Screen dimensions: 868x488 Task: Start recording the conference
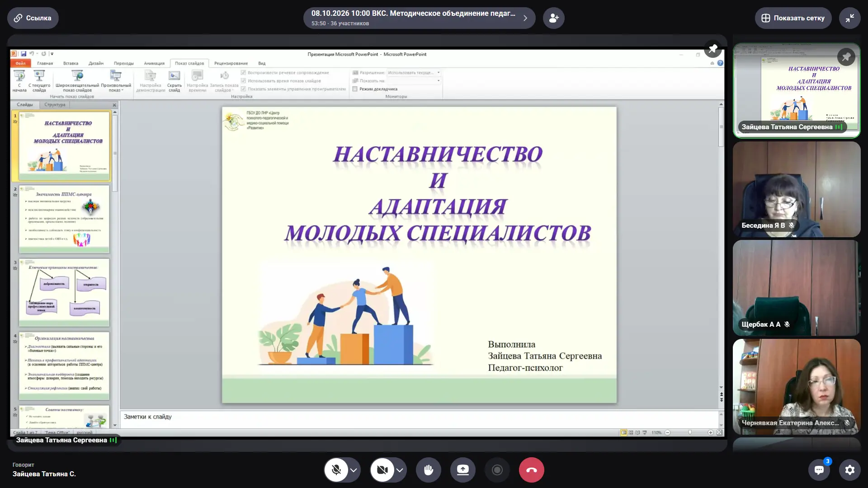(x=497, y=470)
